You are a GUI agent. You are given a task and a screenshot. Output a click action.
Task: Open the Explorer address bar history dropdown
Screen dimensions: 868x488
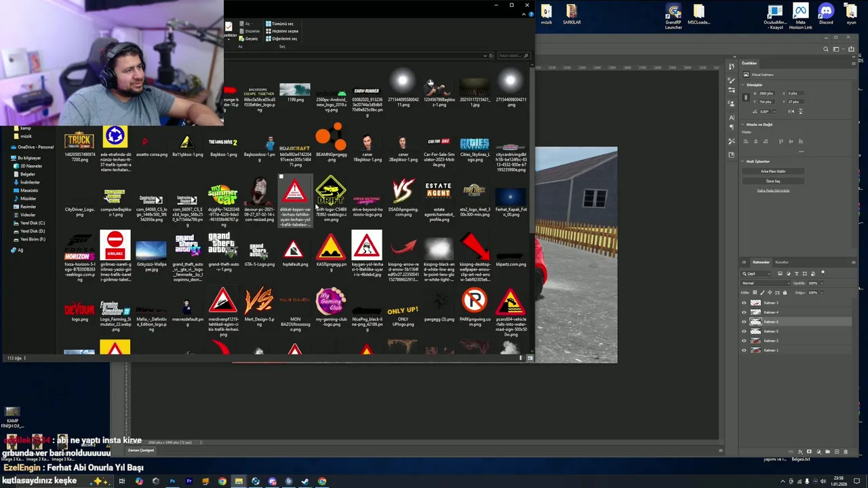tap(485, 56)
